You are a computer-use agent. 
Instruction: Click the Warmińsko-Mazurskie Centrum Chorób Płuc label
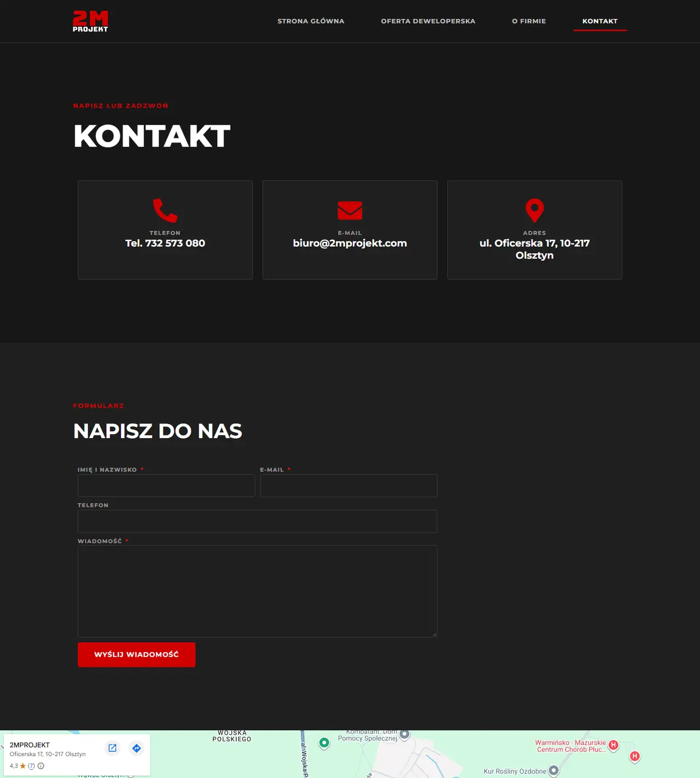(x=571, y=746)
